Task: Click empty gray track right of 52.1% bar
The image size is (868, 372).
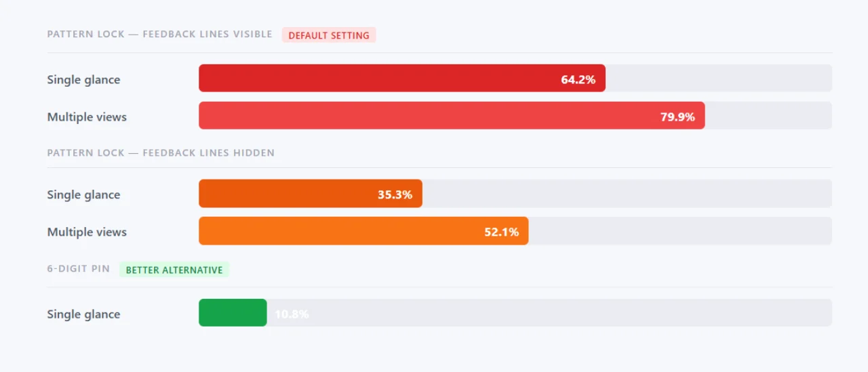Action: [x=680, y=231]
